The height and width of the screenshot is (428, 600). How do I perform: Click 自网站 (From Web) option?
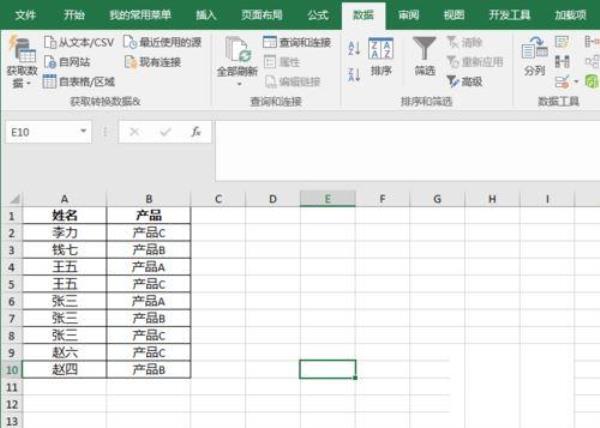click(67, 62)
